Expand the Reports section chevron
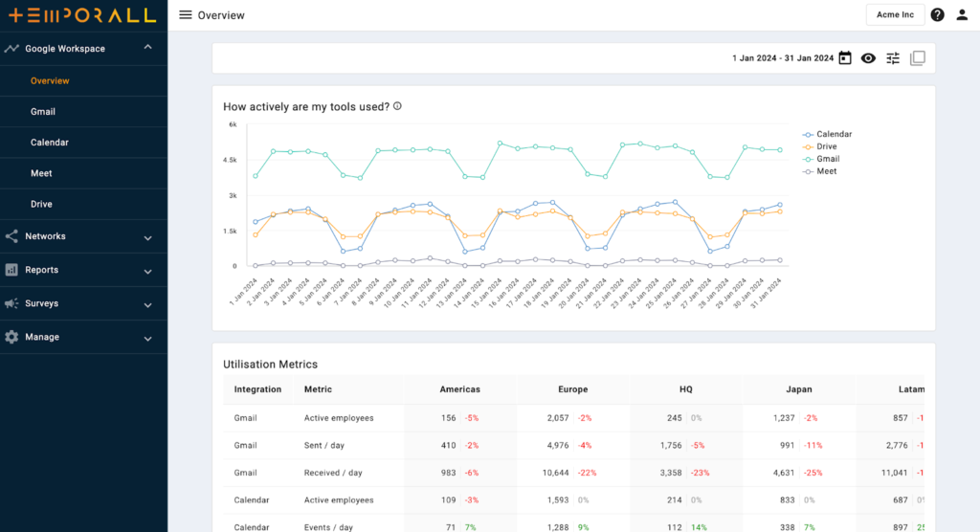The image size is (980, 532). click(148, 272)
